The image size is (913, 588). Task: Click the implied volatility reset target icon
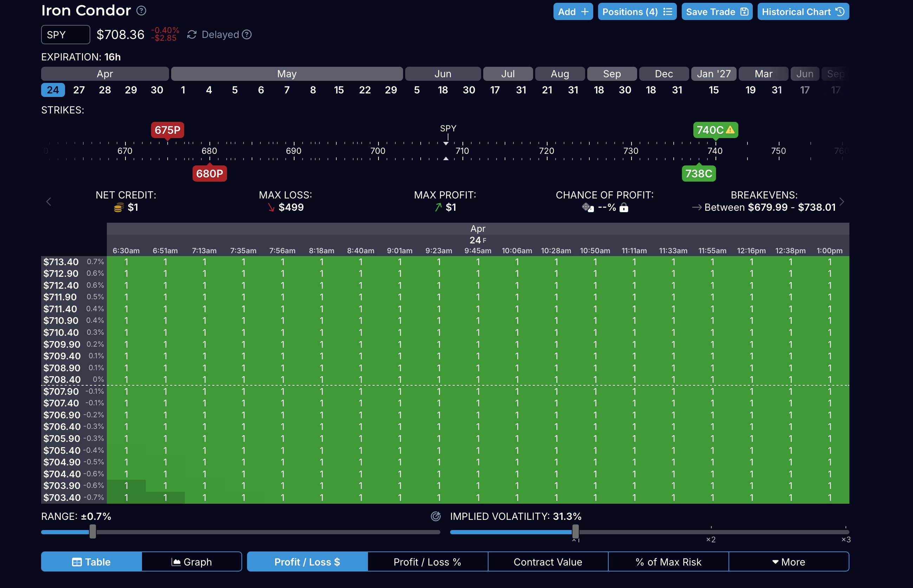[x=436, y=516]
